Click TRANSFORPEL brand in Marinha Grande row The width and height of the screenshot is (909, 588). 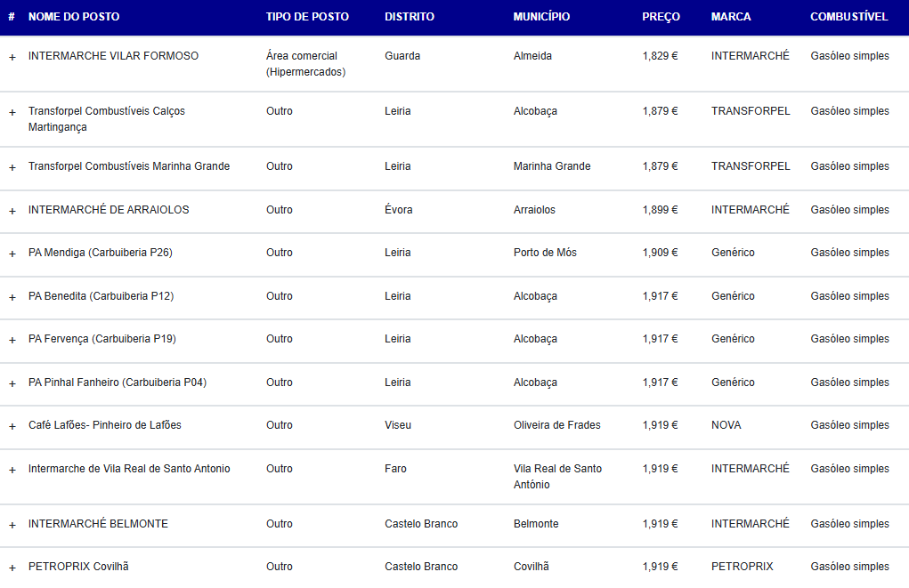[751, 166]
